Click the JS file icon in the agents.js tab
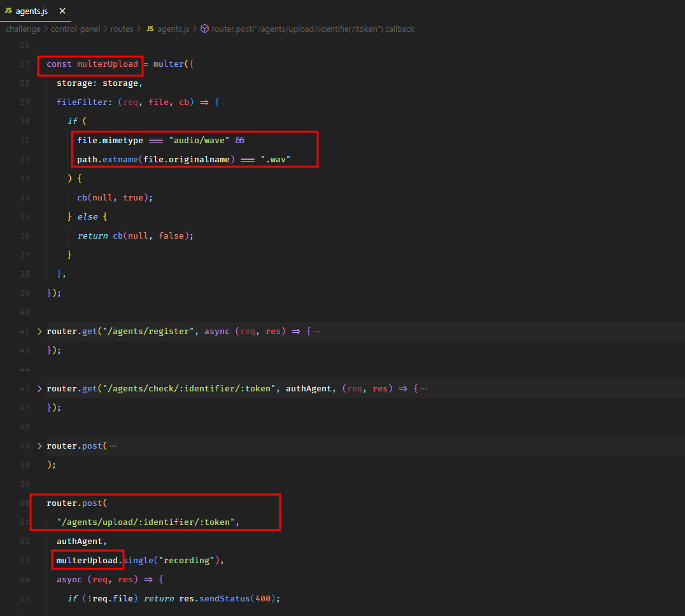The image size is (685, 616). [x=8, y=11]
